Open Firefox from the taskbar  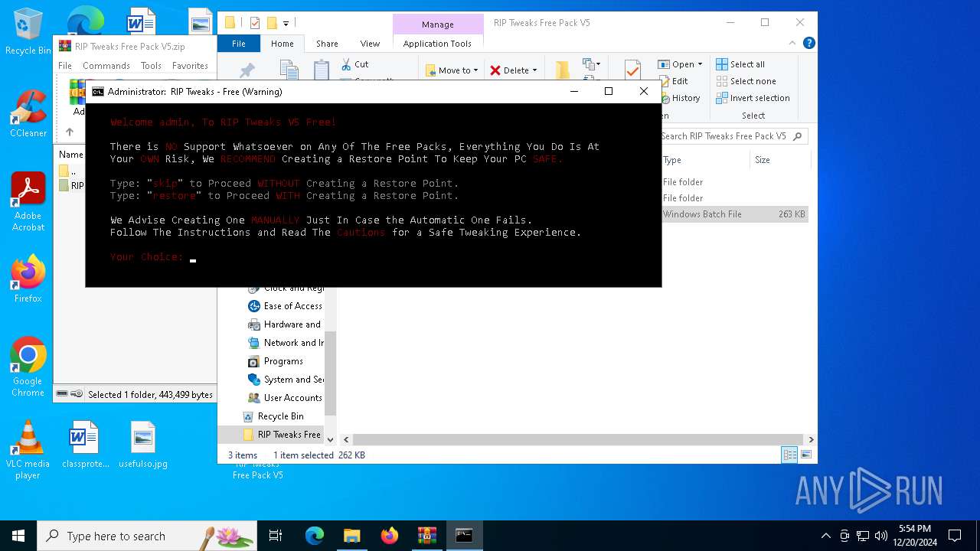tap(389, 536)
